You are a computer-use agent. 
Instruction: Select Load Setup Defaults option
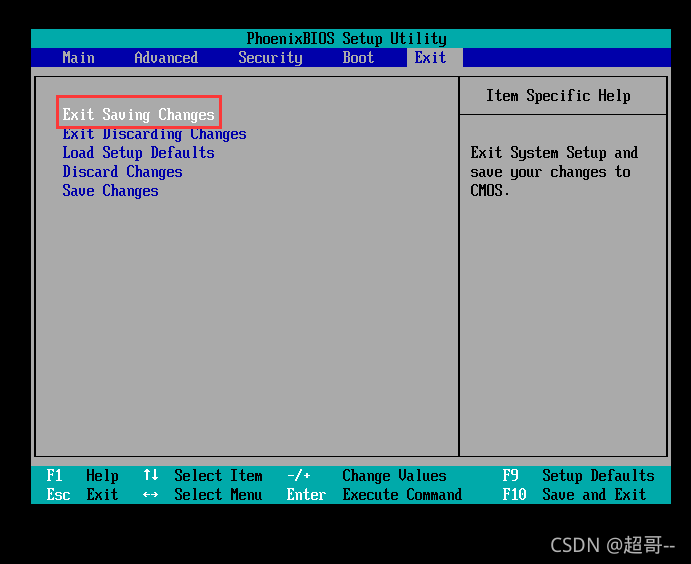pyautogui.click(x=138, y=152)
